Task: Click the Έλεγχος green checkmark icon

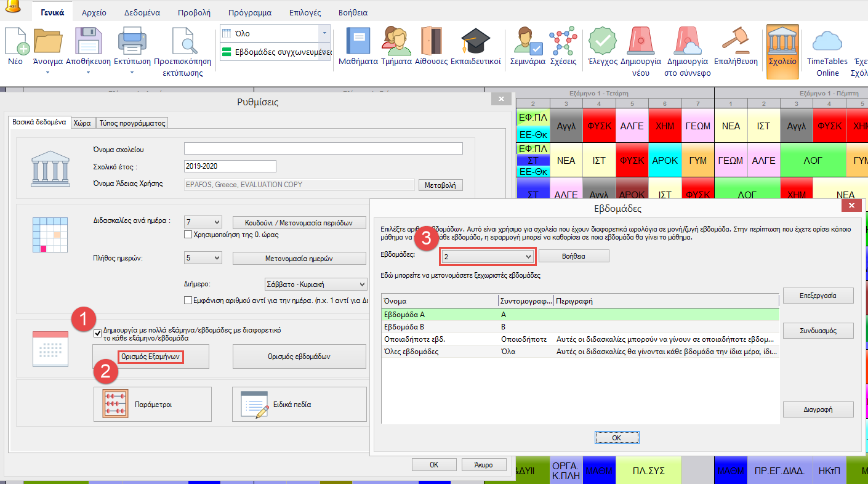Action: (x=602, y=42)
